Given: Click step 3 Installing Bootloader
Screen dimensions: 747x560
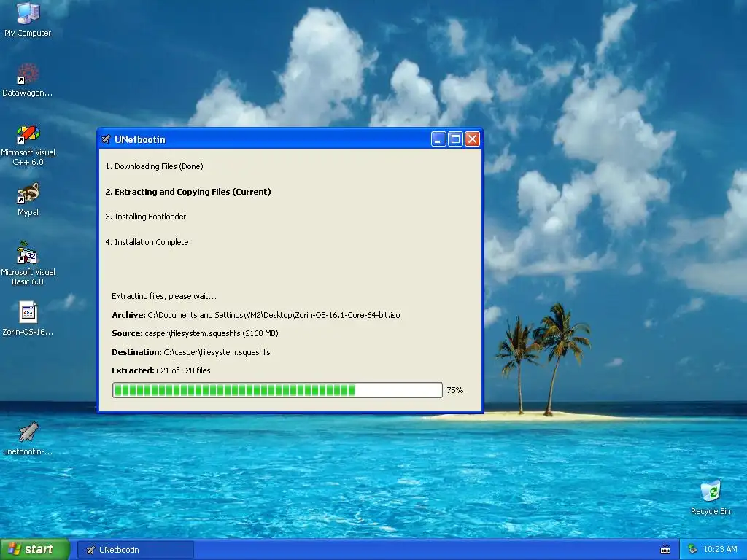Looking at the screenshot, I should pos(146,217).
